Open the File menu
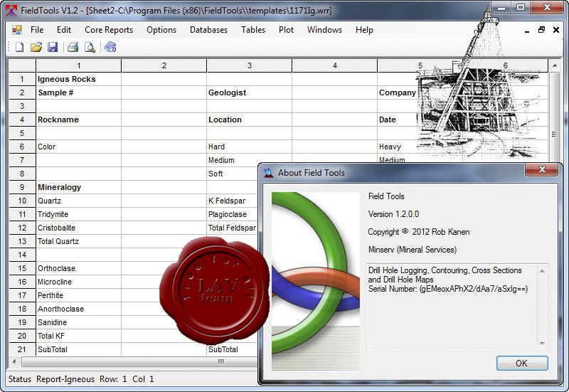569x392 pixels. click(37, 30)
